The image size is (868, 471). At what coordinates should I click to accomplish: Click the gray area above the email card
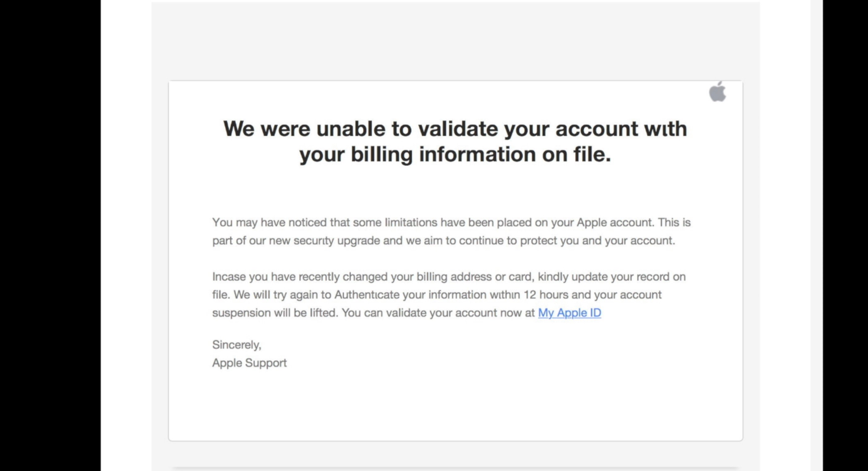pyautogui.click(x=455, y=40)
